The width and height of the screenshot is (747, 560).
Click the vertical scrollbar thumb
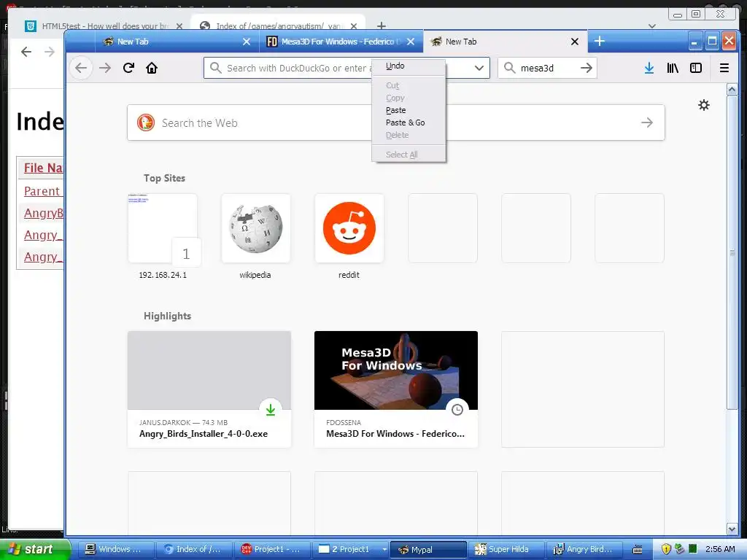pyautogui.click(x=732, y=252)
